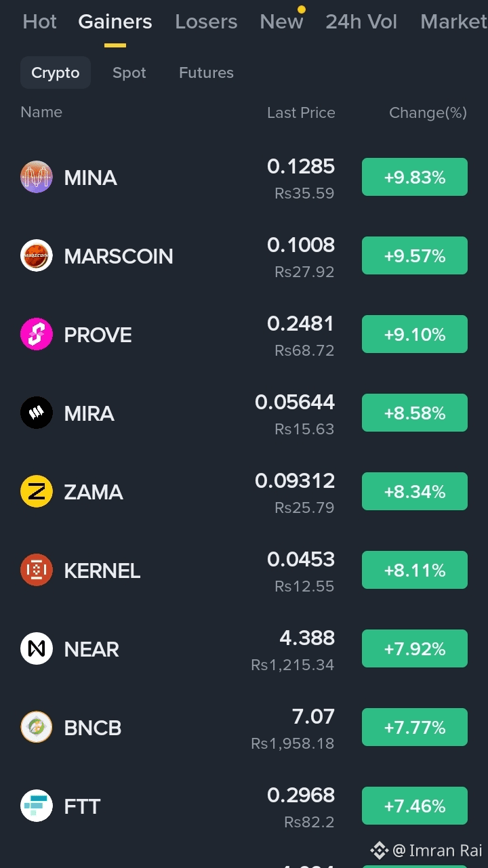Tap the yellow ZAMA coin icon
The image size is (488, 868).
point(37,491)
